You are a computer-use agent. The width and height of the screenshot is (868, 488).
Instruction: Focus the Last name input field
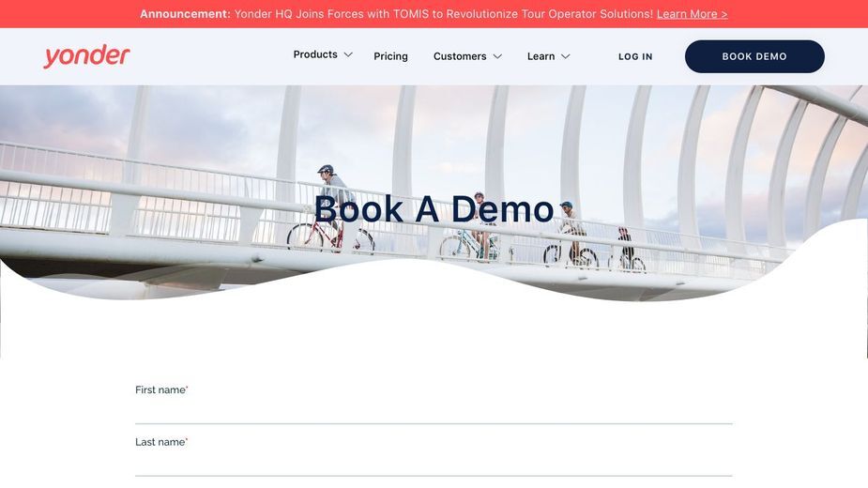click(434, 463)
